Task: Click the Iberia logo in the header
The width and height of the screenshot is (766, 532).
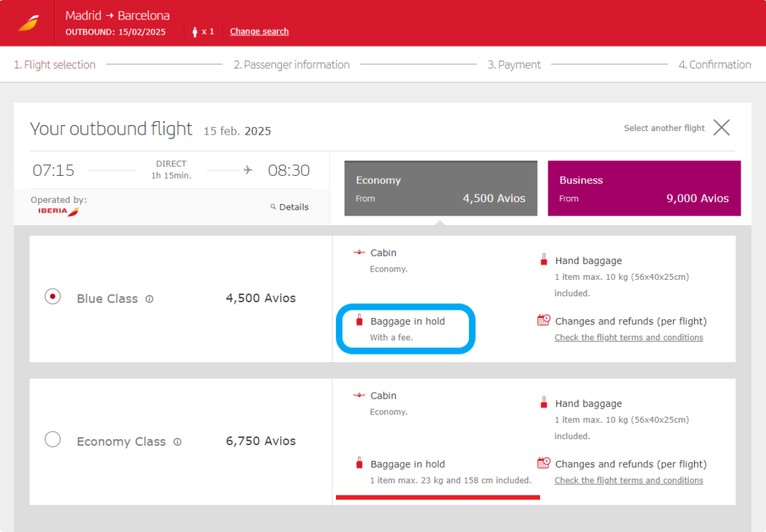Action: click(28, 23)
